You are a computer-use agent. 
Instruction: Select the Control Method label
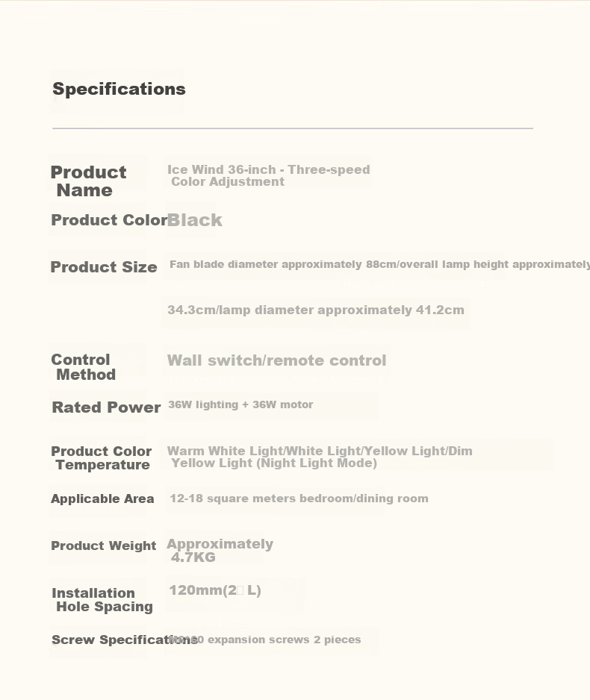pos(84,367)
